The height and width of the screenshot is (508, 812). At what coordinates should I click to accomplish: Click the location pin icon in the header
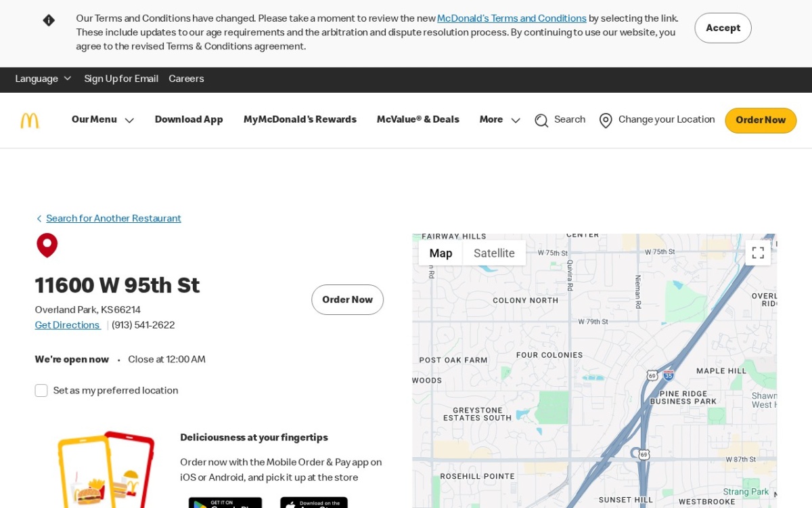tap(606, 121)
